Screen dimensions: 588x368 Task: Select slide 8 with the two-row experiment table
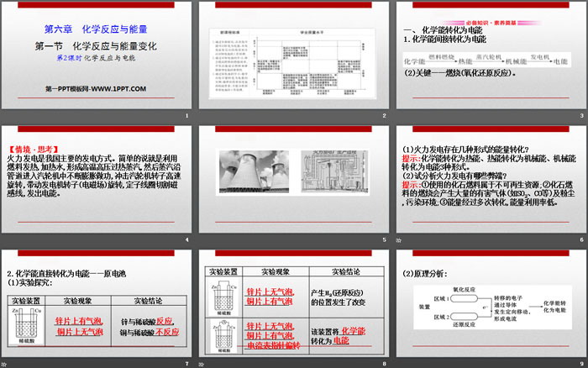coord(293,307)
